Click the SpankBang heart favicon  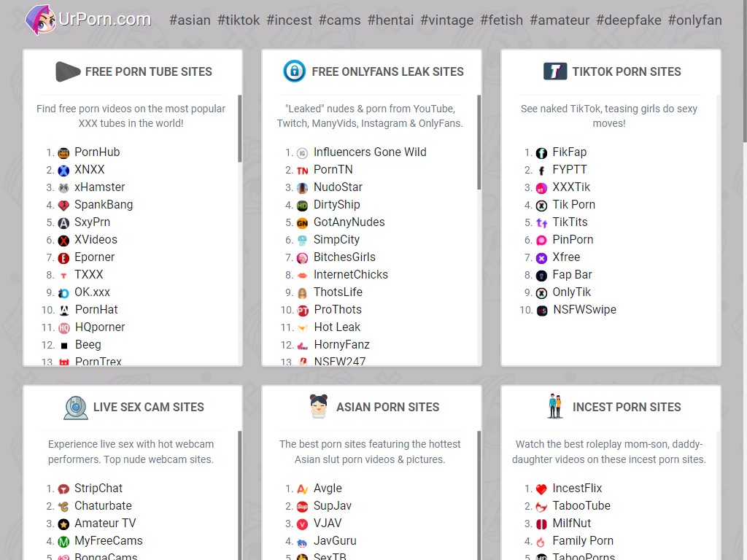[x=63, y=205]
